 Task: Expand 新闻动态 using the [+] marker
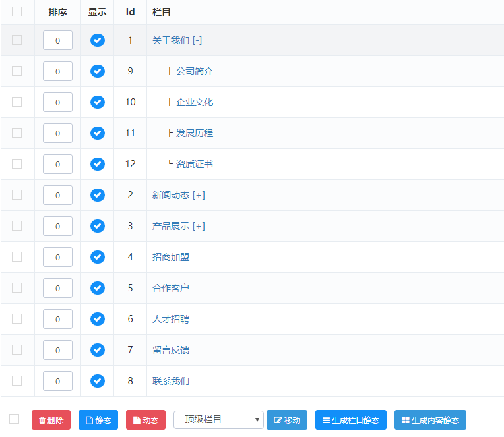[199, 195]
